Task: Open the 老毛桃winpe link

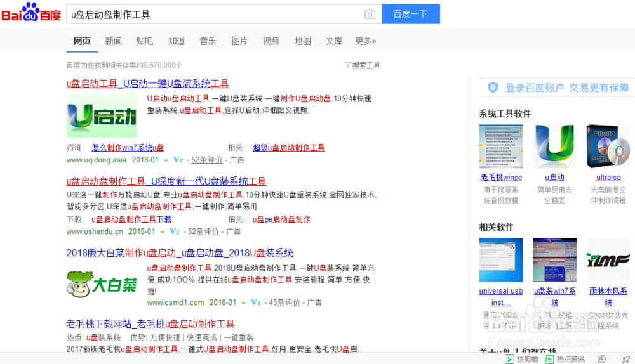Action: (501, 178)
